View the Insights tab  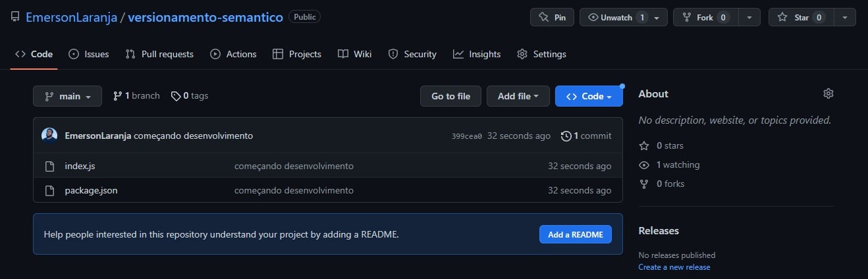(477, 54)
